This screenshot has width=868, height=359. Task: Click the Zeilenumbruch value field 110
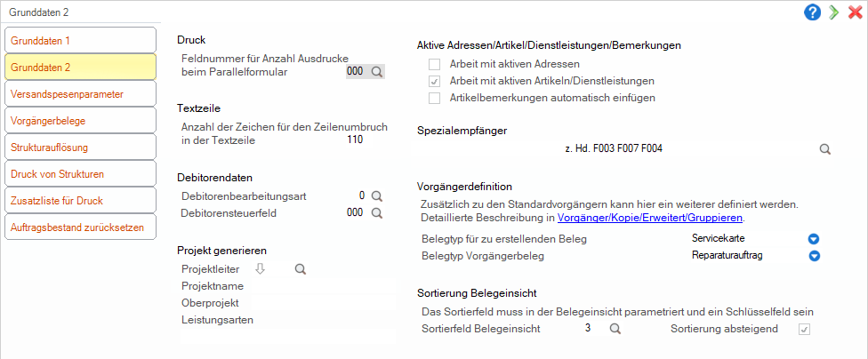tap(354, 140)
